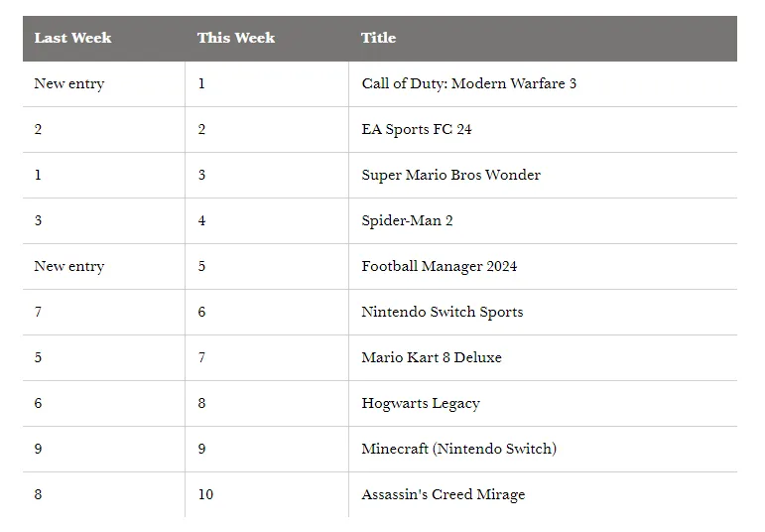Click the Last Week column header
Image resolution: width=765 pixels, height=532 pixels.
72,38
